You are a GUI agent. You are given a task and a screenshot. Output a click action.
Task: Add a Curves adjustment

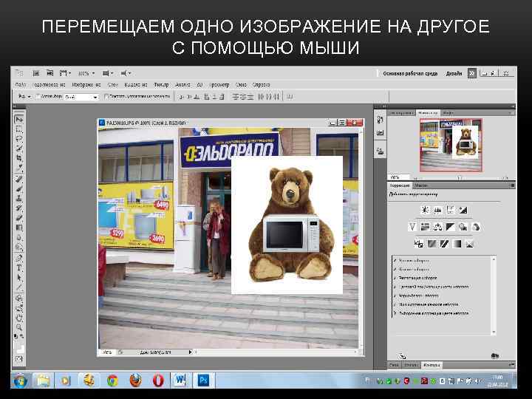pyautogui.click(x=450, y=210)
